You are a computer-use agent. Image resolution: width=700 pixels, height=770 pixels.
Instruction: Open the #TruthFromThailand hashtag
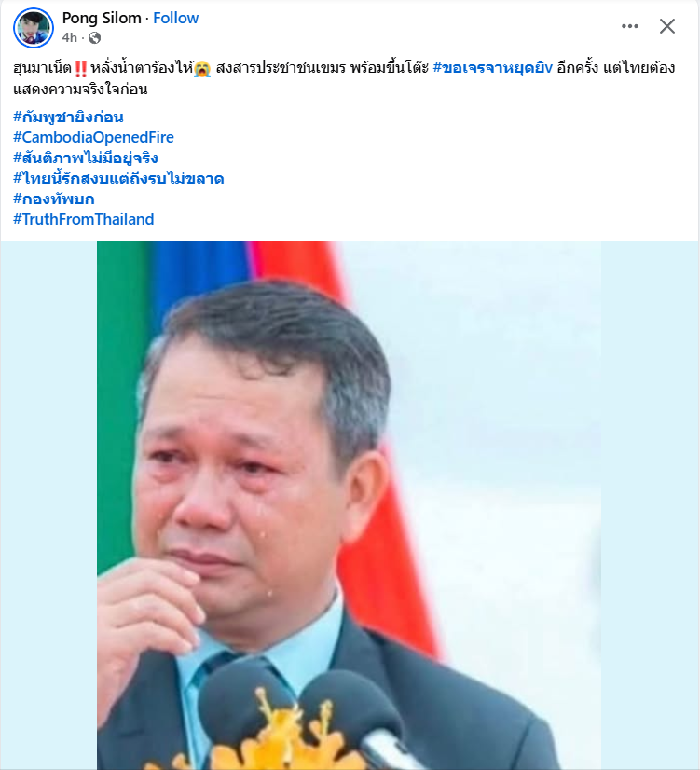click(x=84, y=219)
